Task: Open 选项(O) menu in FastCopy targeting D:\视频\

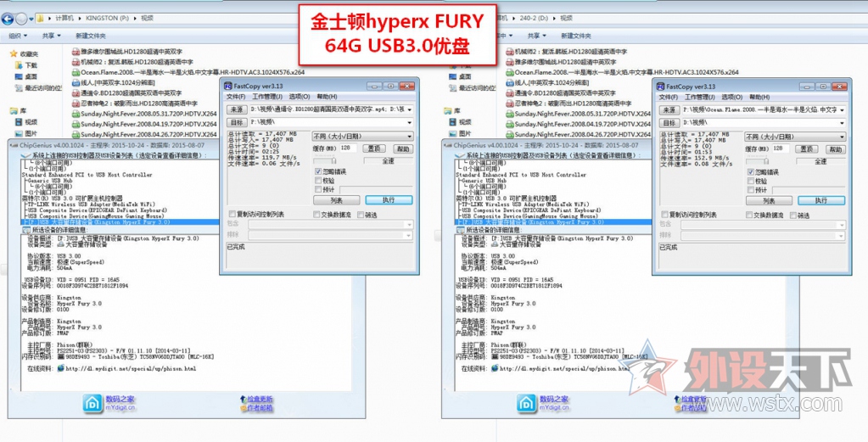Action: (x=732, y=97)
